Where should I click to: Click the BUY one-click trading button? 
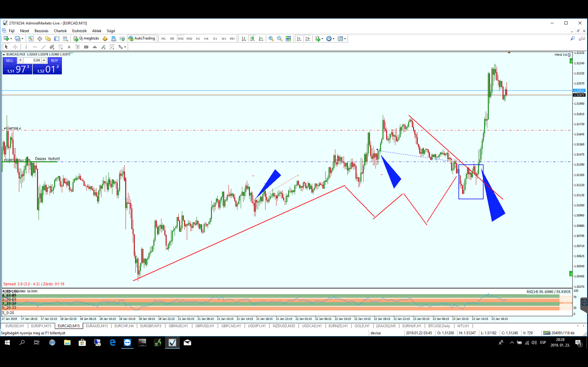(x=54, y=60)
